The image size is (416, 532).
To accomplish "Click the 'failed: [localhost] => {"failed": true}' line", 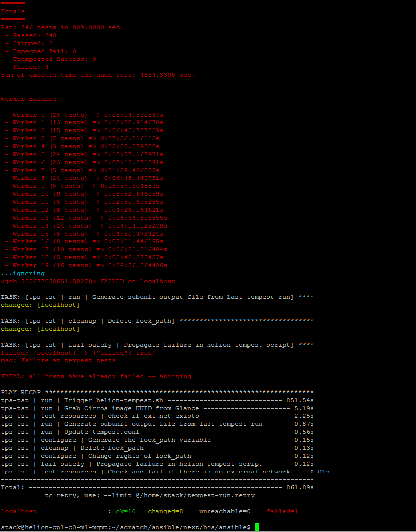I will click(x=78, y=353).
